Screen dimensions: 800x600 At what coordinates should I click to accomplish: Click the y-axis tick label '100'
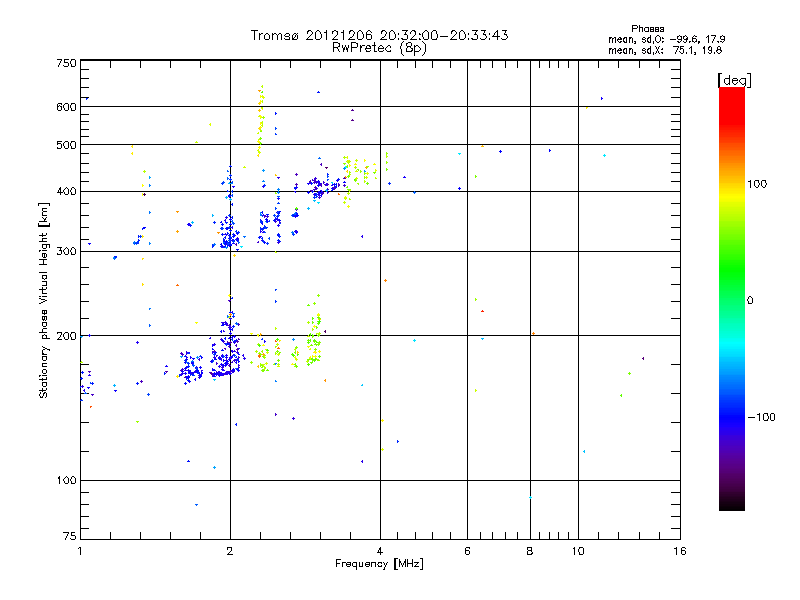coord(66,481)
